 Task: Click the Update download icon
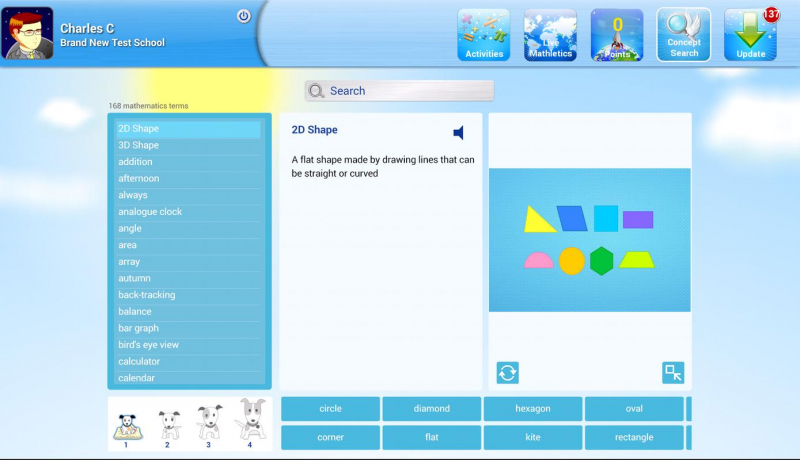(750, 35)
